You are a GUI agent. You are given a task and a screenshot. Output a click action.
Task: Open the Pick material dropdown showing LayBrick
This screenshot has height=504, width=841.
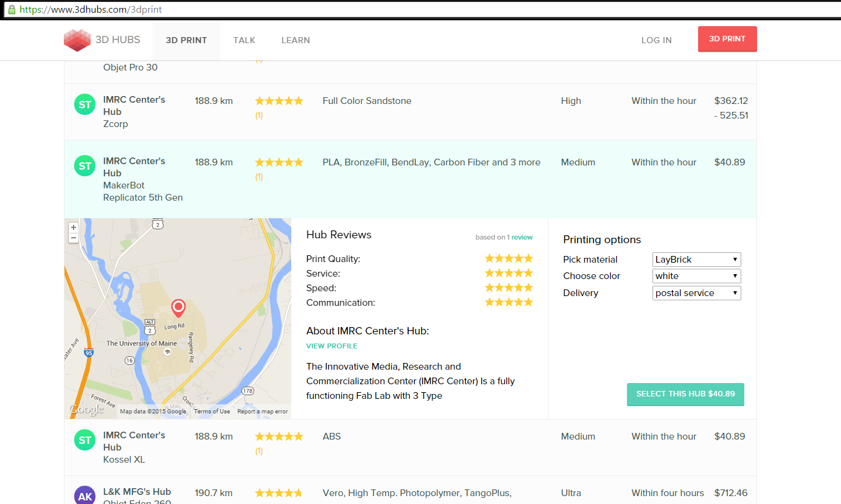coord(697,260)
